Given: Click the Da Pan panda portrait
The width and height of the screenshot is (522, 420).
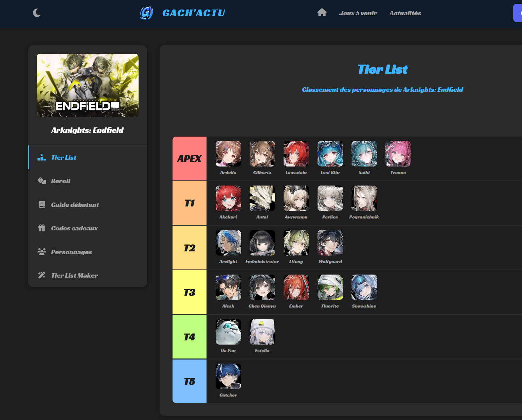Looking at the screenshot, I should (228, 332).
